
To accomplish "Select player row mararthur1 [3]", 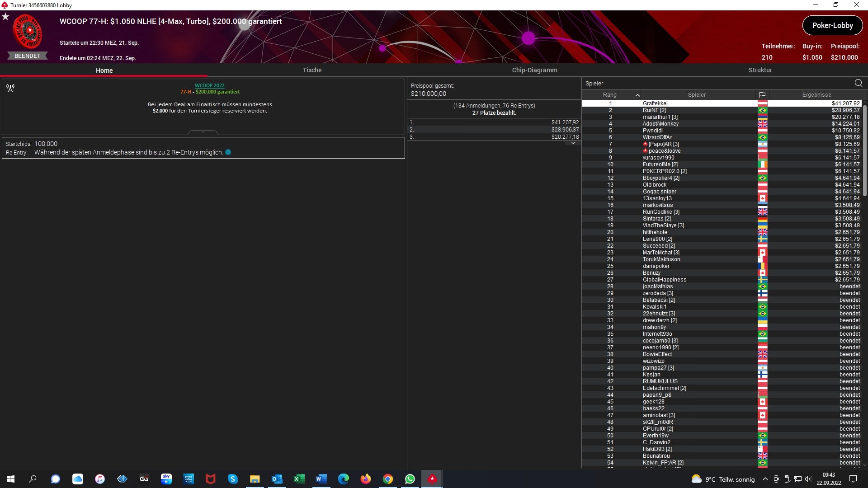I will 722,117.
